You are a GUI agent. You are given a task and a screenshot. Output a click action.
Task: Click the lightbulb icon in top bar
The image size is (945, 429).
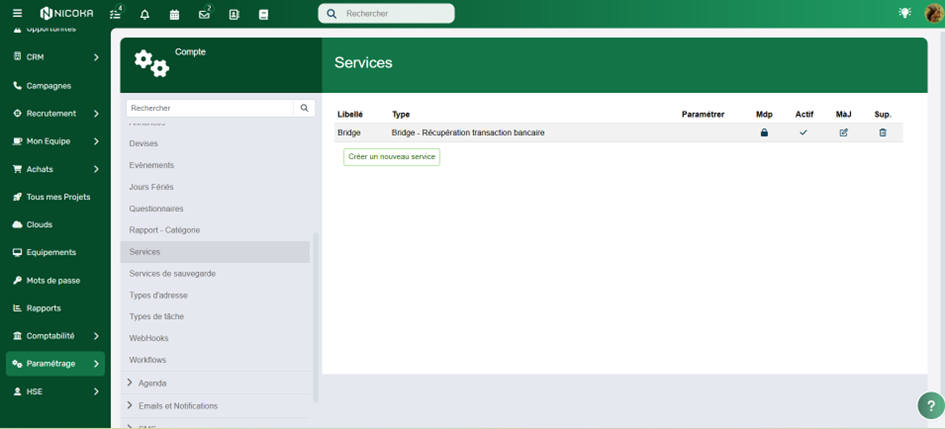point(905,13)
